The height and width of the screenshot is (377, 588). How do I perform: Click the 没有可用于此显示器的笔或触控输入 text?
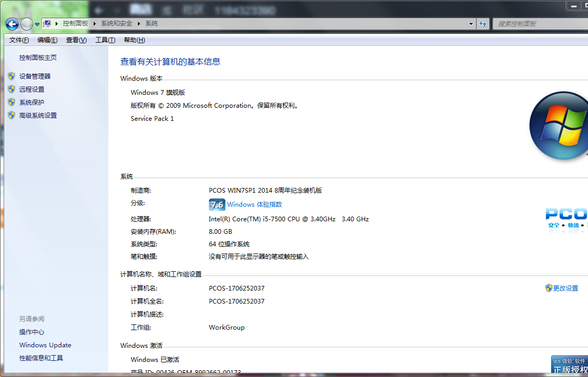(x=259, y=257)
